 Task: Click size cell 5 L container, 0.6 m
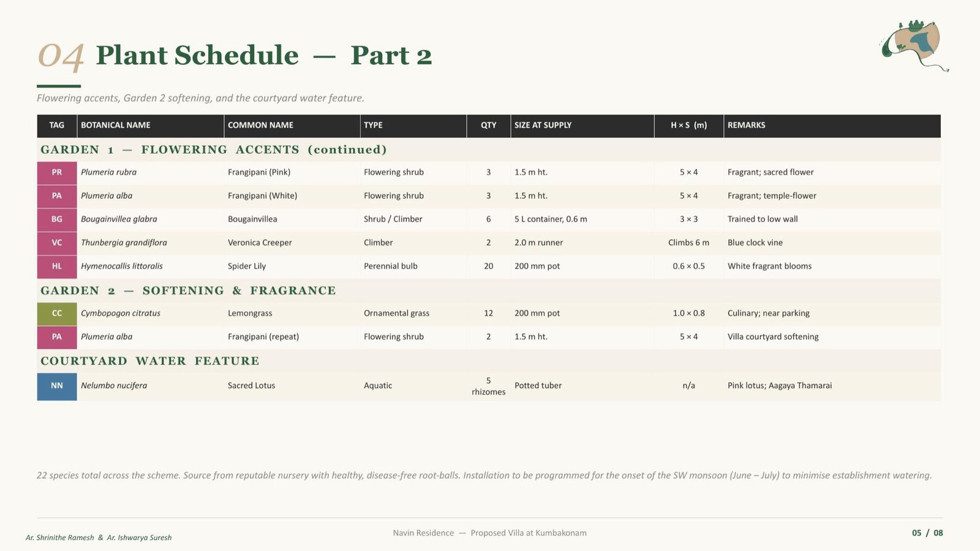(x=551, y=219)
